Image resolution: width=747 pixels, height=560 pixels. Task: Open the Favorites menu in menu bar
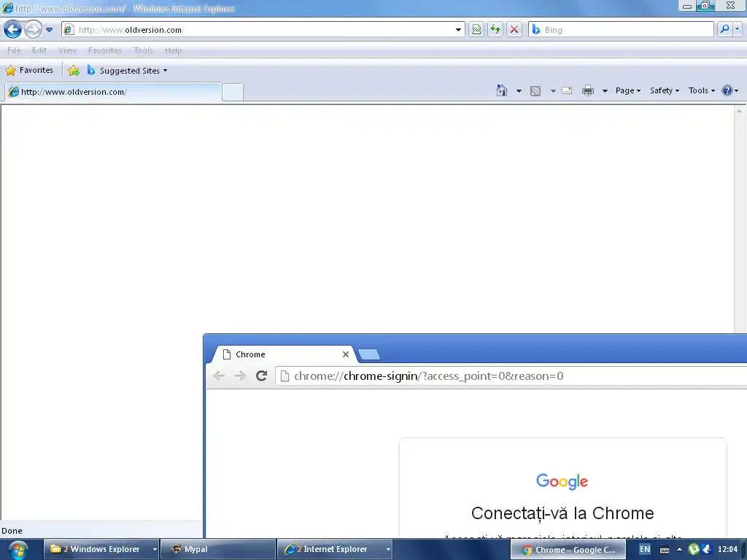pos(105,50)
